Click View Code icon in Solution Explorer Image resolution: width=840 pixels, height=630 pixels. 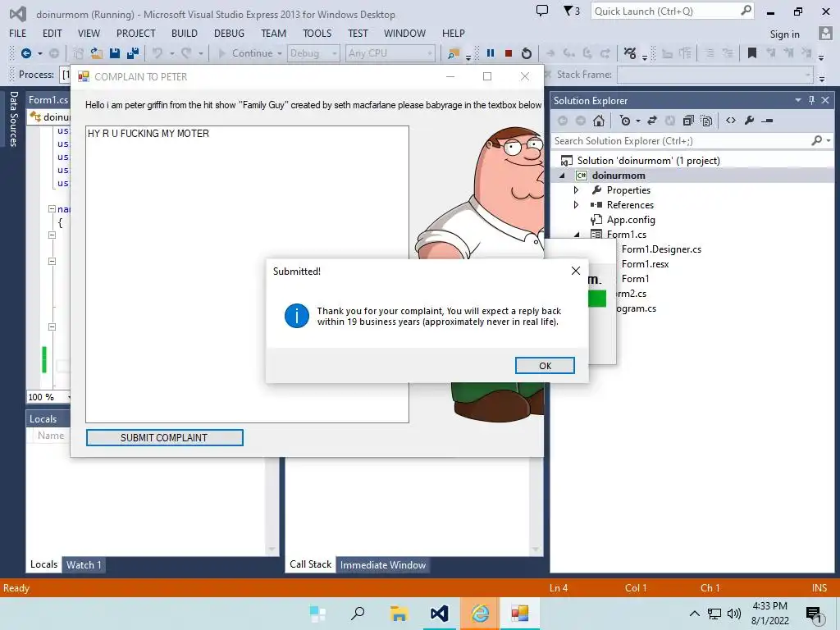coord(731,121)
